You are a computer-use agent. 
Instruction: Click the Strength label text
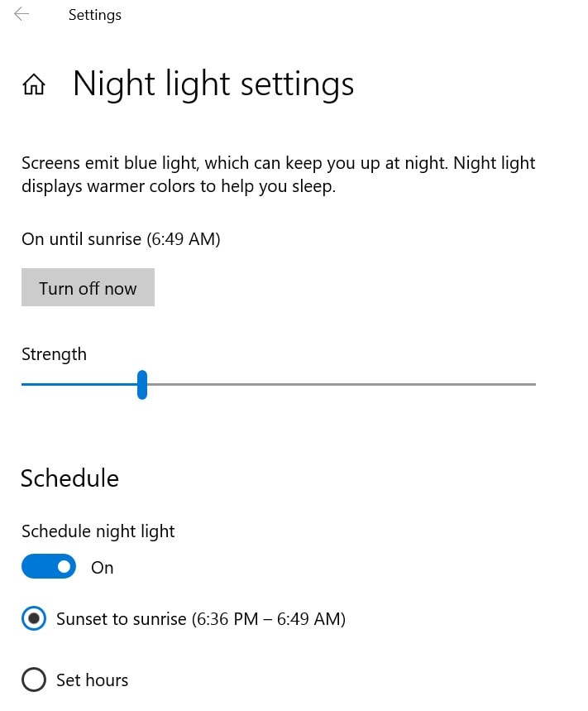(x=54, y=354)
